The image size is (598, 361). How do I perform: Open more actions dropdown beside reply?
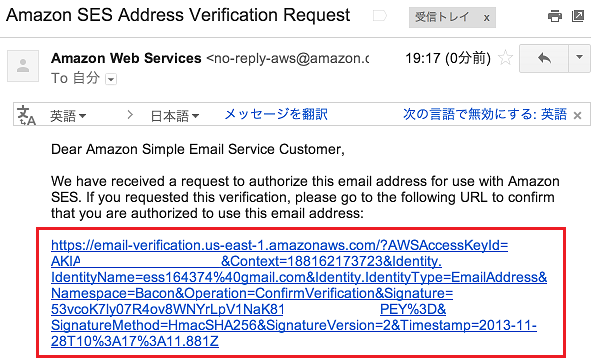[x=579, y=58]
